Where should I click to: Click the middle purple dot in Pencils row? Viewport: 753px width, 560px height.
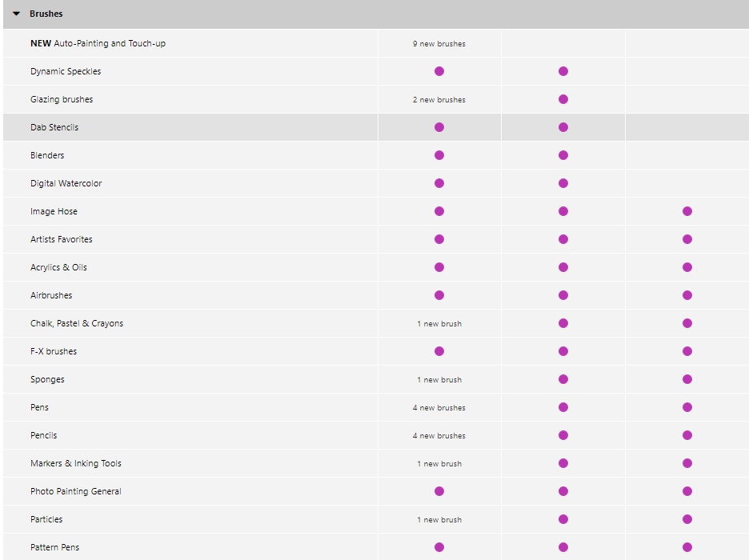[563, 435]
